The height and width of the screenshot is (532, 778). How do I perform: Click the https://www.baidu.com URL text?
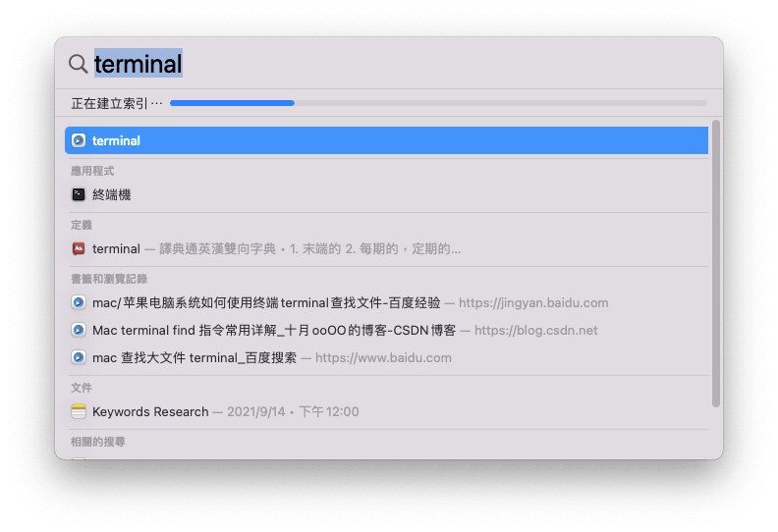tap(383, 357)
